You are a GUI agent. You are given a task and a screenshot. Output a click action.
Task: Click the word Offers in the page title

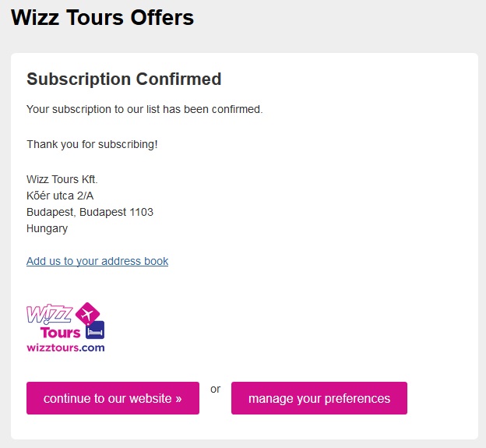point(163,17)
